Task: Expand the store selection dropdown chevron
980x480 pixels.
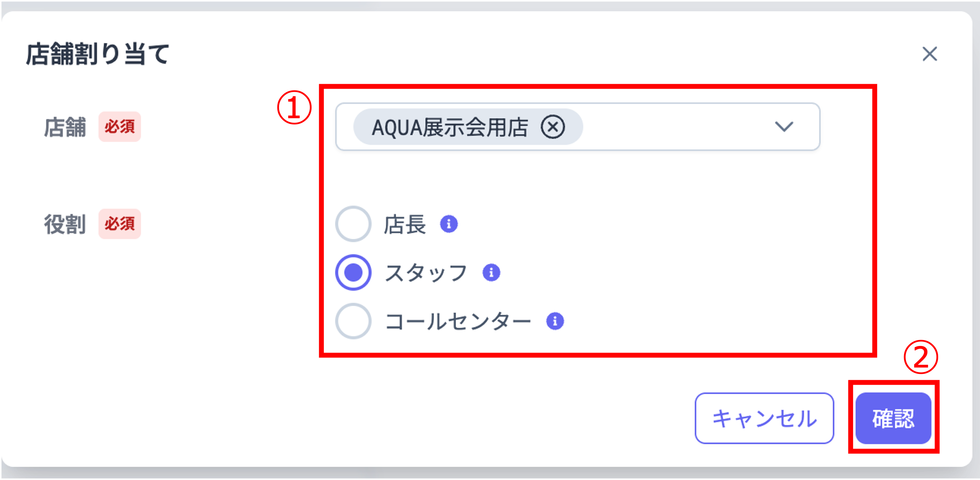Action: point(785,127)
